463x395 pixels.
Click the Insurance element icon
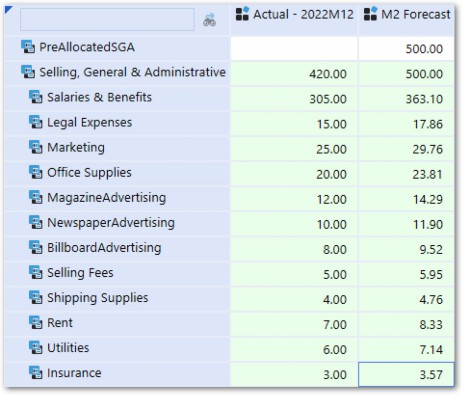pyautogui.click(x=35, y=373)
